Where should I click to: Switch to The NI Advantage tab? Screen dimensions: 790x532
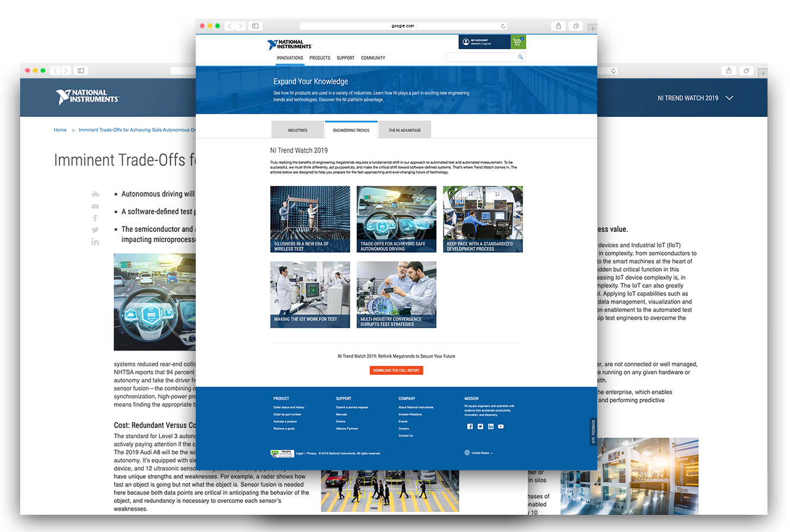click(x=404, y=130)
